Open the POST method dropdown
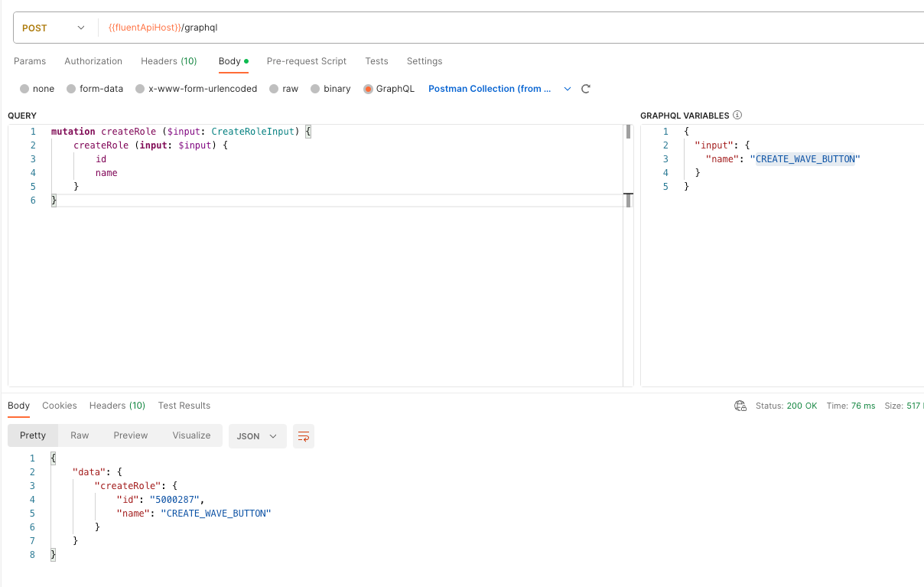The image size is (924, 587). pyautogui.click(x=54, y=28)
